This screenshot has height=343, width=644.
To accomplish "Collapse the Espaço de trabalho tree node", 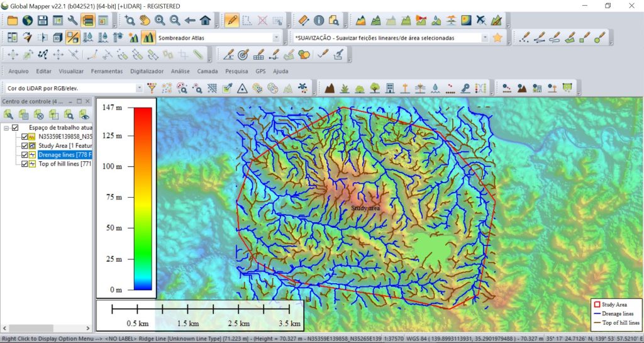I will pos(6,128).
